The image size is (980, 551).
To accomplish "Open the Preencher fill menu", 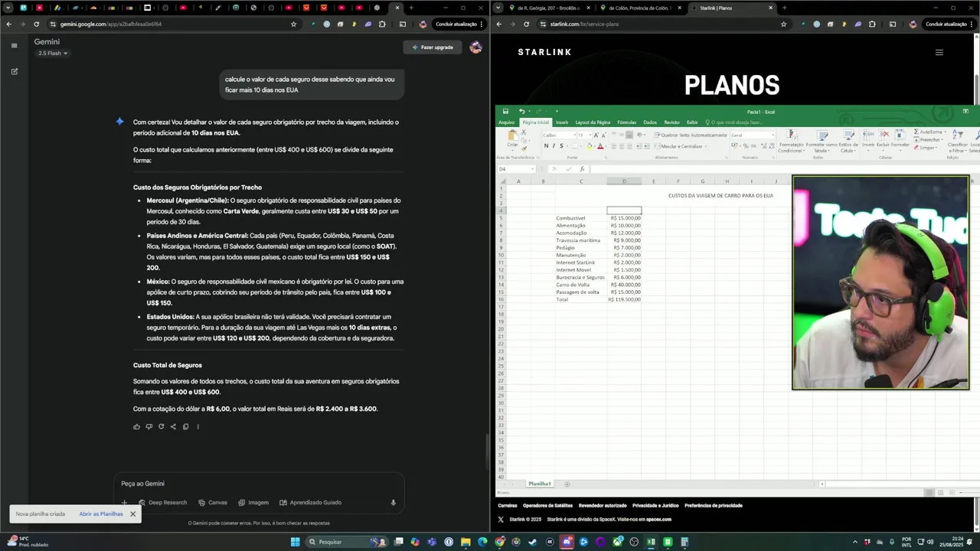I will coord(929,140).
